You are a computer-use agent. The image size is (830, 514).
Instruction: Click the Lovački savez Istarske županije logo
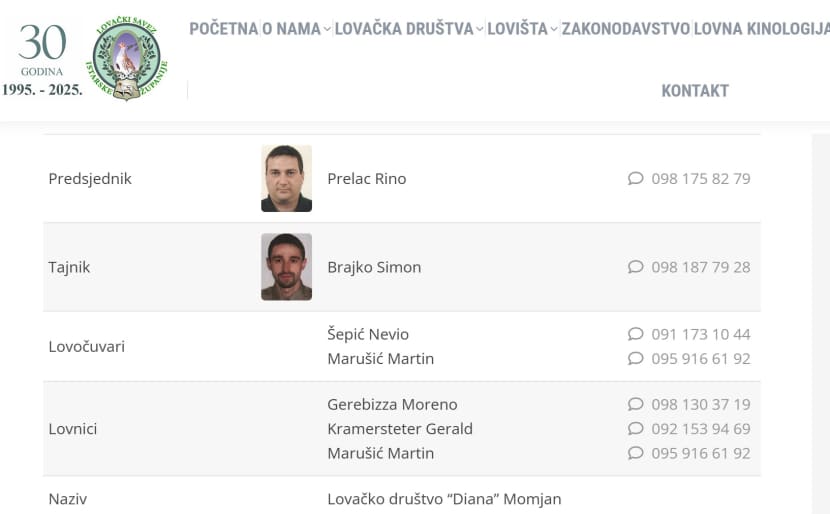[125, 58]
